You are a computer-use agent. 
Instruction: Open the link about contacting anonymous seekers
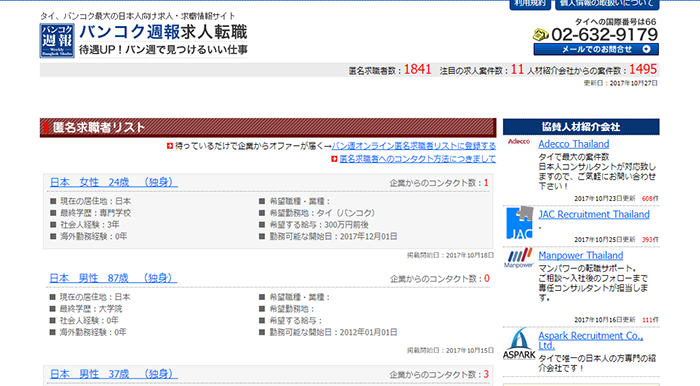[x=417, y=159]
